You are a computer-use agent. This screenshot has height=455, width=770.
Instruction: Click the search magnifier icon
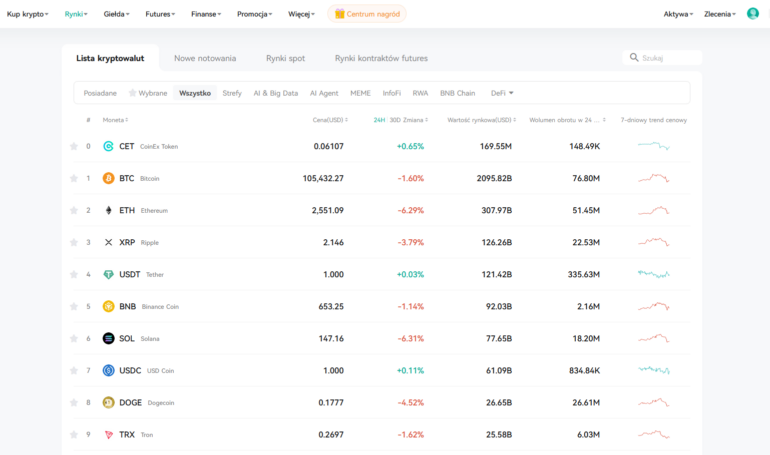(633, 58)
